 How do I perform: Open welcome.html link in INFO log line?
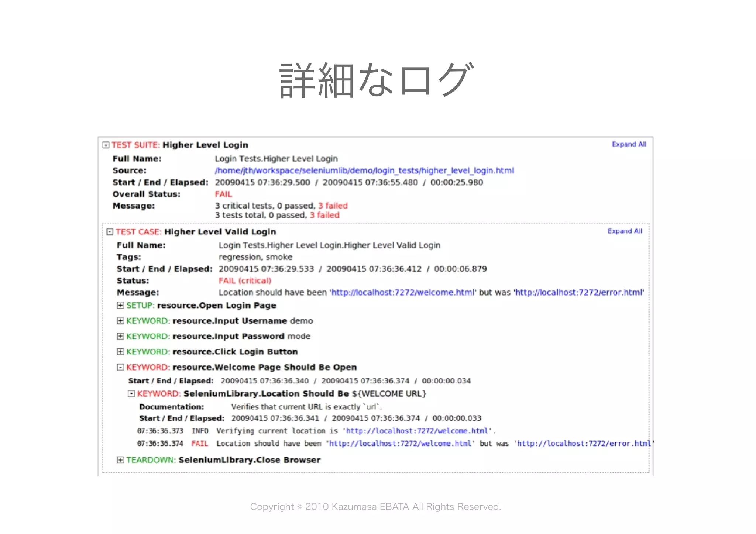pyautogui.click(x=417, y=431)
